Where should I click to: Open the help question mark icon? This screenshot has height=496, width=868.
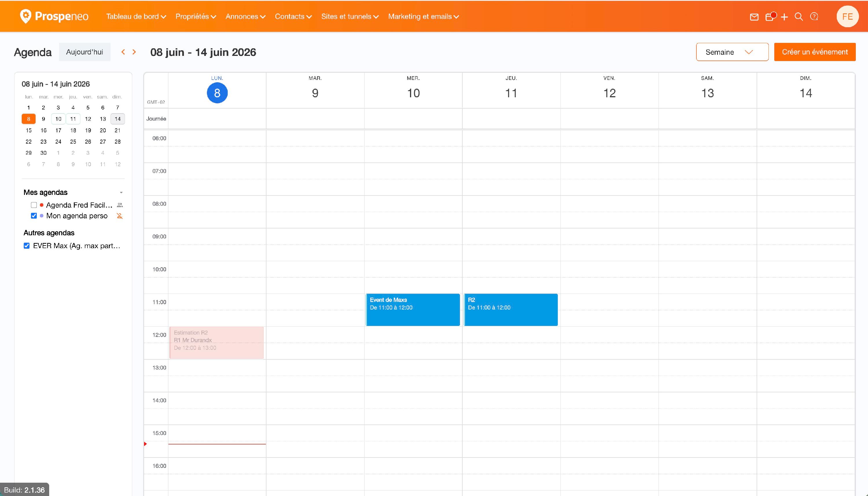pyautogui.click(x=814, y=16)
